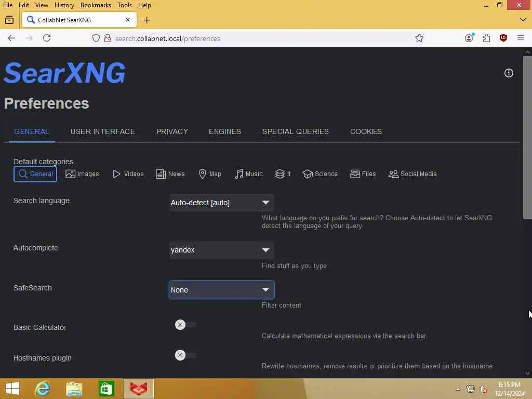This screenshot has height=399, width=532.
Task: Open the Windows Start menu
Action: coord(12,389)
